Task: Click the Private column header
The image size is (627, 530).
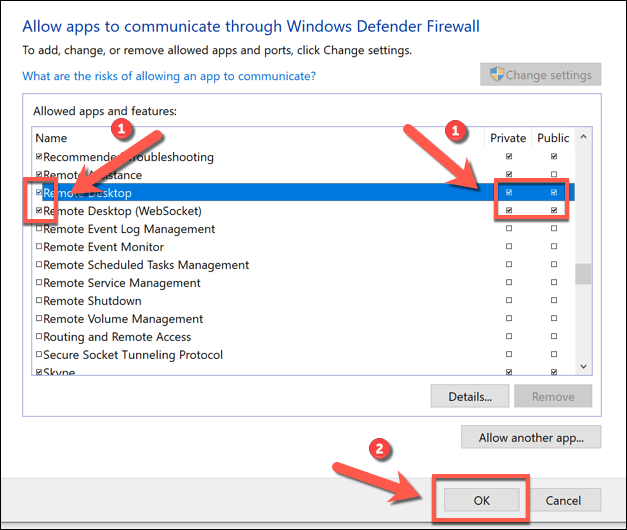Action: (507, 138)
